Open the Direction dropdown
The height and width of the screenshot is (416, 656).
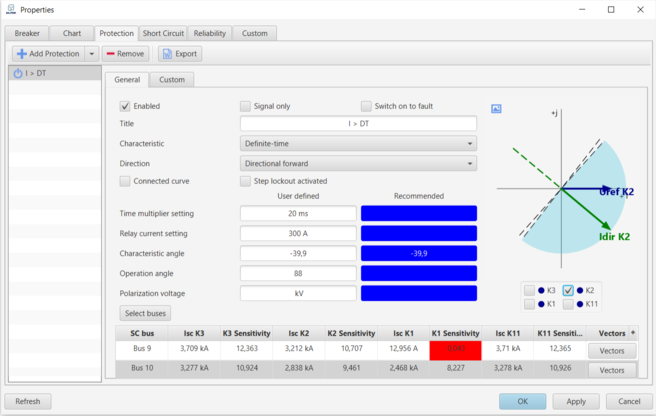click(358, 164)
